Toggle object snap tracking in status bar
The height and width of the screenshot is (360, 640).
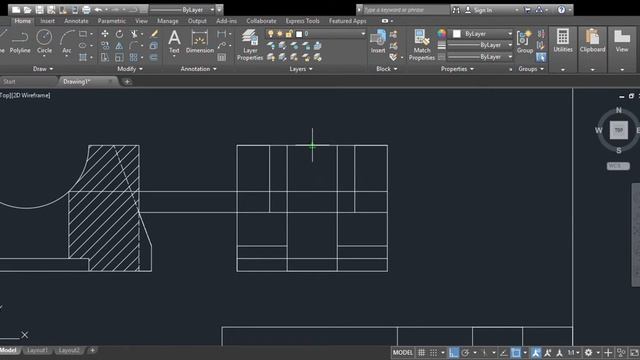click(x=504, y=353)
